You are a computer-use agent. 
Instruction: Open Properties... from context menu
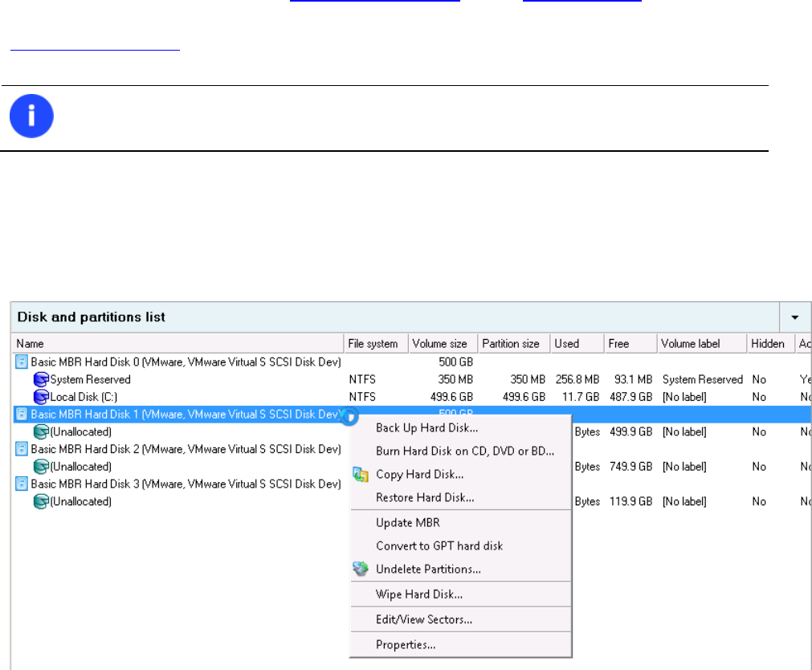click(x=461, y=644)
